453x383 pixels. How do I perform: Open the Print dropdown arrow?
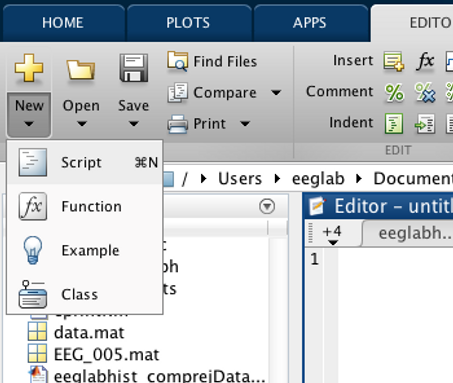(x=245, y=124)
